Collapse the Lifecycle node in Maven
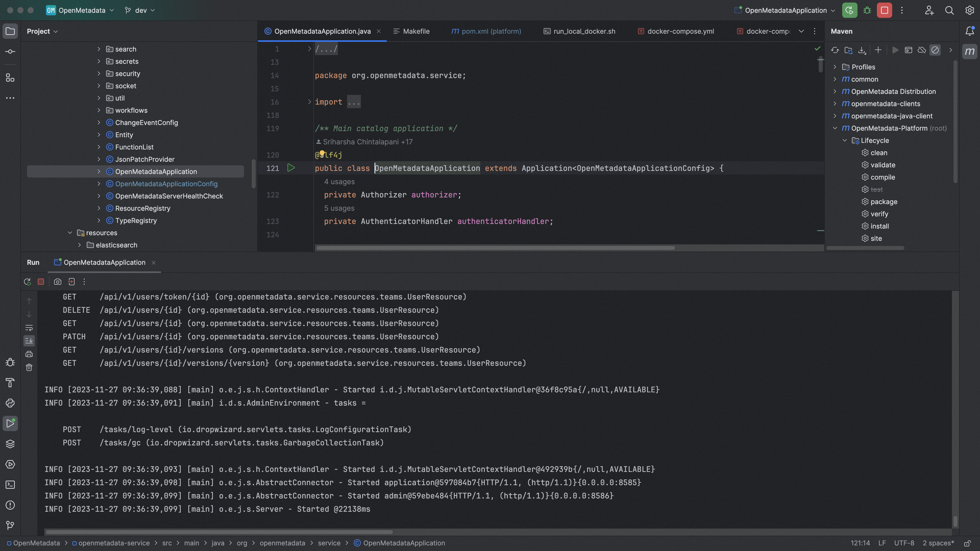Image resolution: width=980 pixels, height=551 pixels. (844, 140)
